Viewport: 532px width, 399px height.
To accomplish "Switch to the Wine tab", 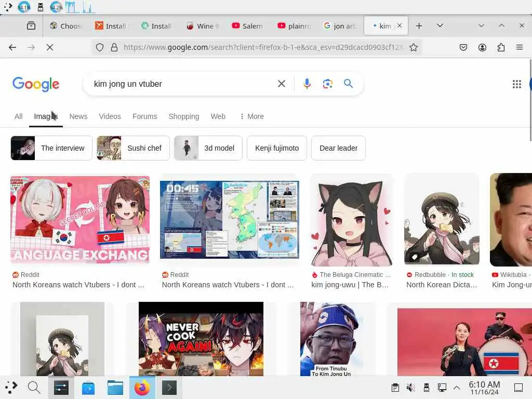I will tap(203, 26).
